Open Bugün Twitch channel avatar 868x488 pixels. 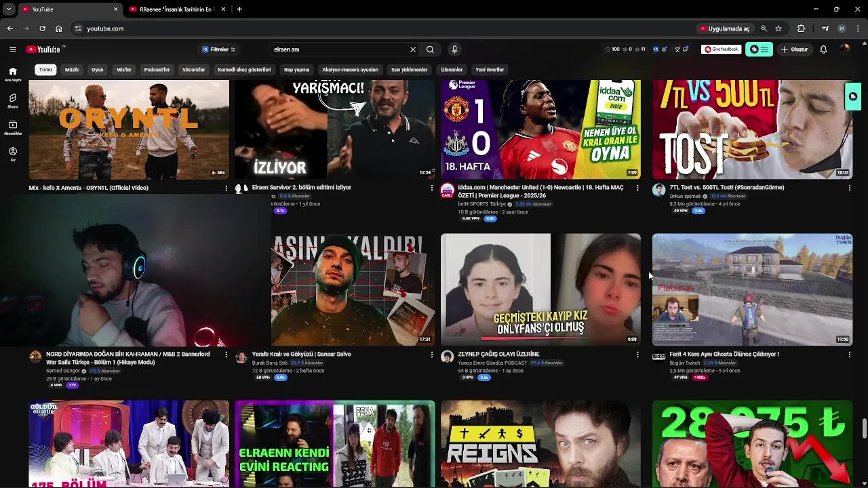pyautogui.click(x=658, y=357)
